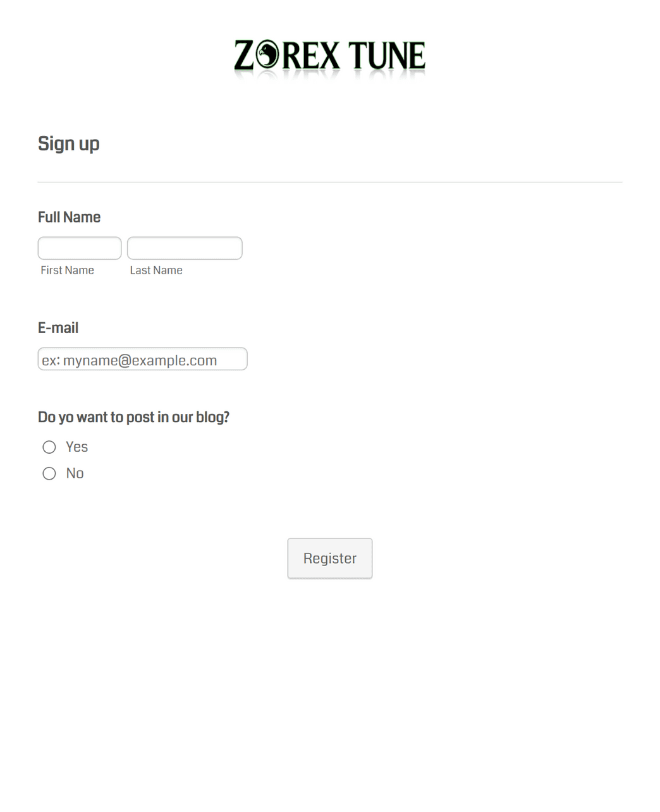The height and width of the screenshot is (812, 660).
Task: Click the Zorex Tune logo banner
Action: pos(329,58)
